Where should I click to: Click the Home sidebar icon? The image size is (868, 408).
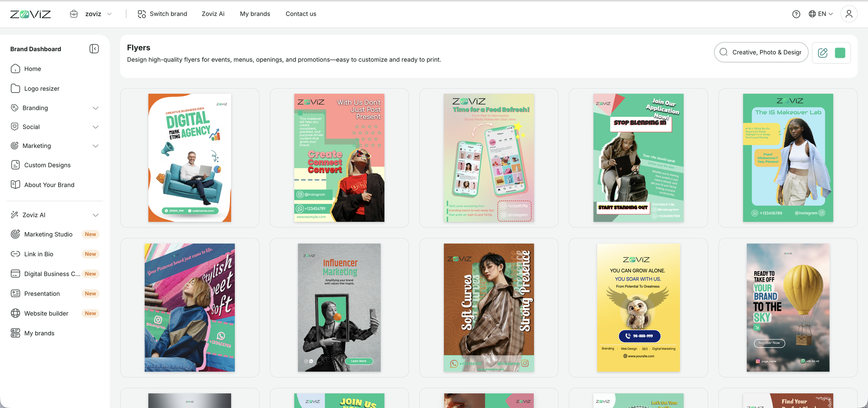[16, 69]
